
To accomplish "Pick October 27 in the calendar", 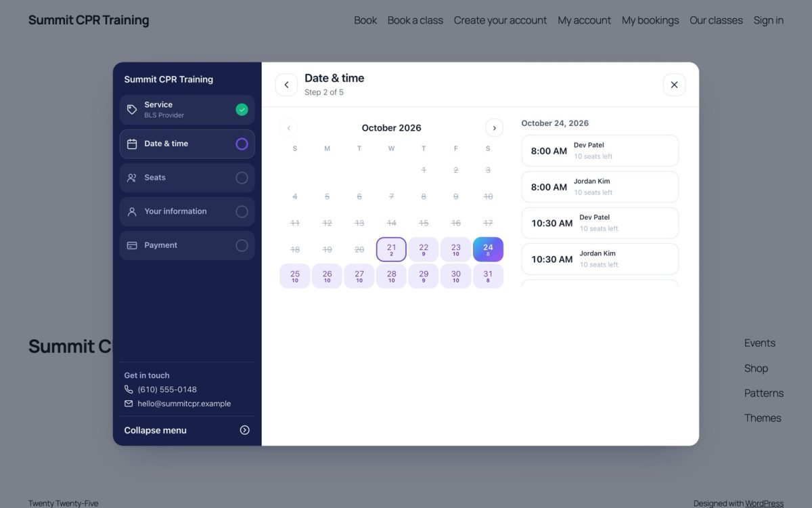I will [x=359, y=276].
